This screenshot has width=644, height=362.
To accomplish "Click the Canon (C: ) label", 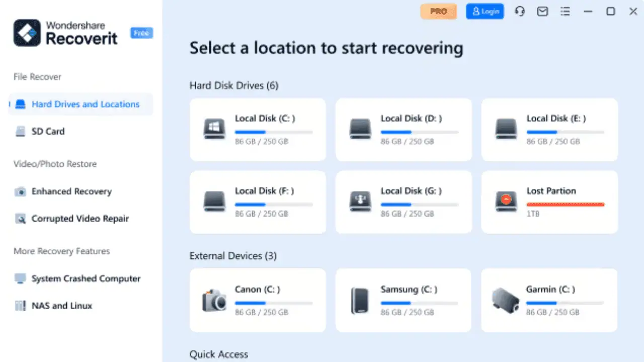I will click(x=258, y=290).
